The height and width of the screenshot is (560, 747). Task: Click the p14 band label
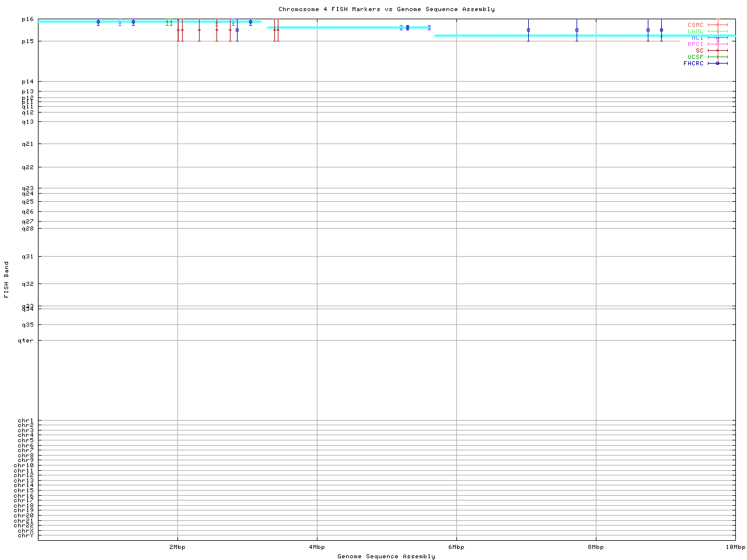tap(27, 82)
